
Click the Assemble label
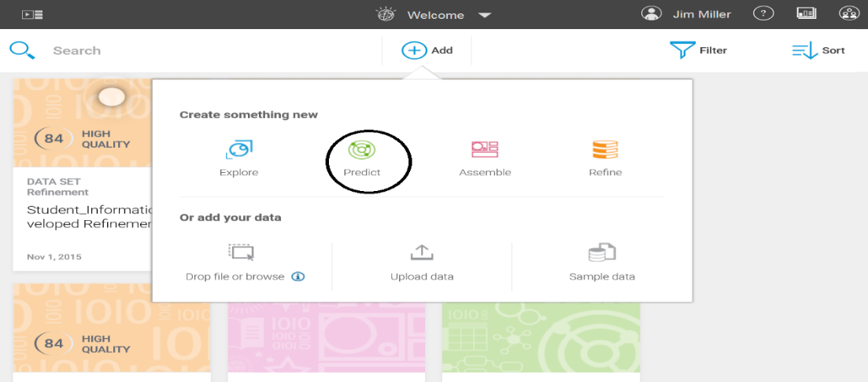click(485, 172)
